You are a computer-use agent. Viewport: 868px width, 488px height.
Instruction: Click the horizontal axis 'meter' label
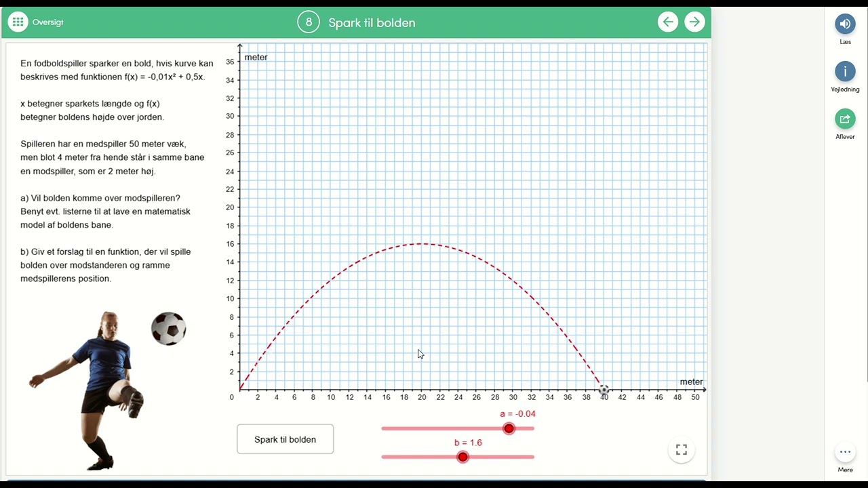point(692,382)
